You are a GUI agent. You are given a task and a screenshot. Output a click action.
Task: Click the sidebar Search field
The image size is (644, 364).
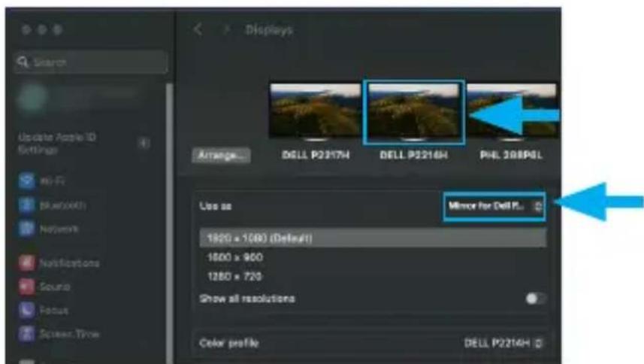click(x=91, y=62)
